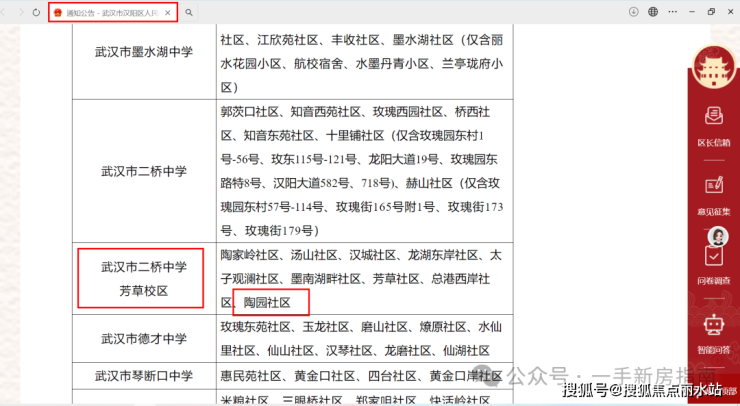Click 区长信箱 label text
This screenshot has height=406, width=740.
coord(714,143)
